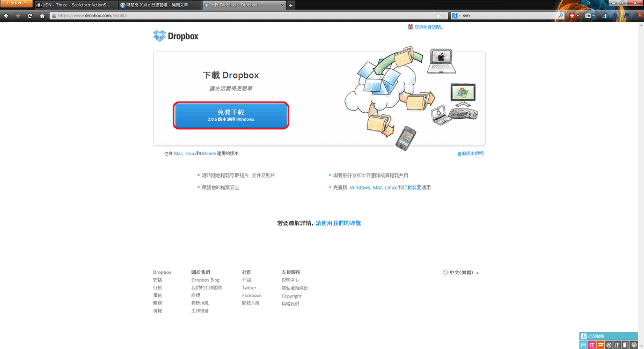Click the 行動 footer link
This screenshot has width=644, height=349.
[157, 288]
